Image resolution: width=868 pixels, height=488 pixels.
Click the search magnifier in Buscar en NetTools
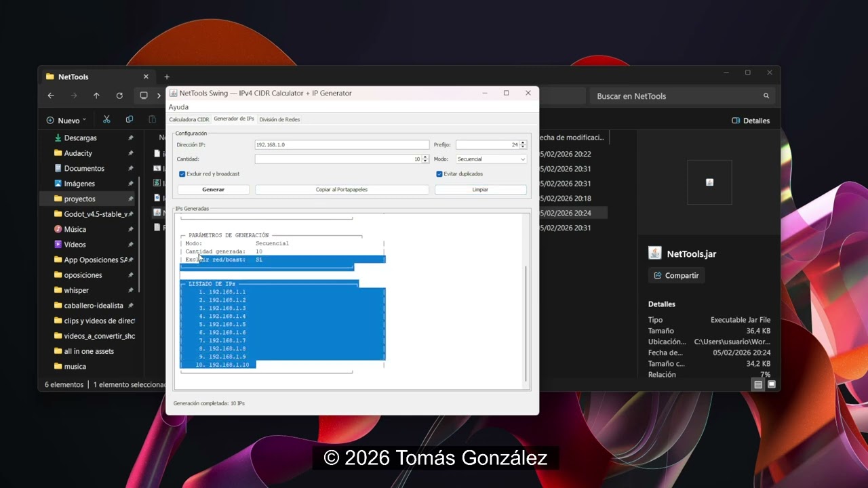coord(766,96)
